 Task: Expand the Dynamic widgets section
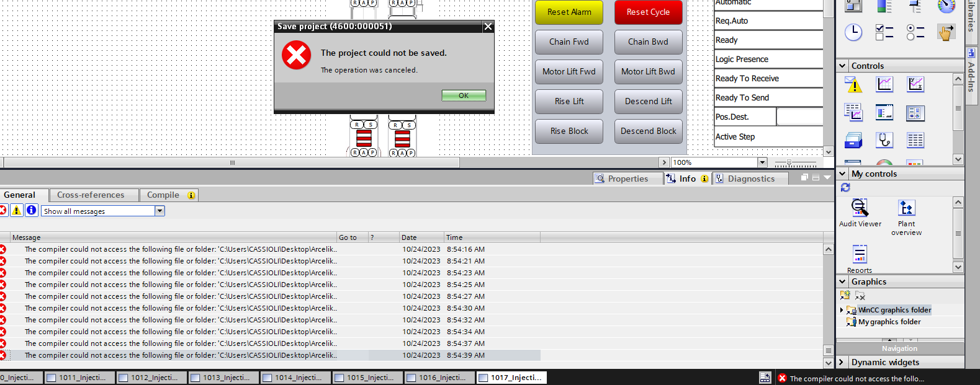(x=842, y=362)
